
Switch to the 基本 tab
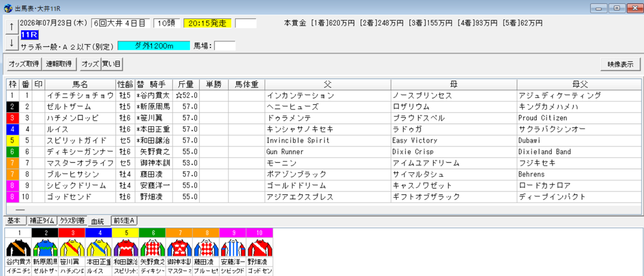tap(14, 220)
